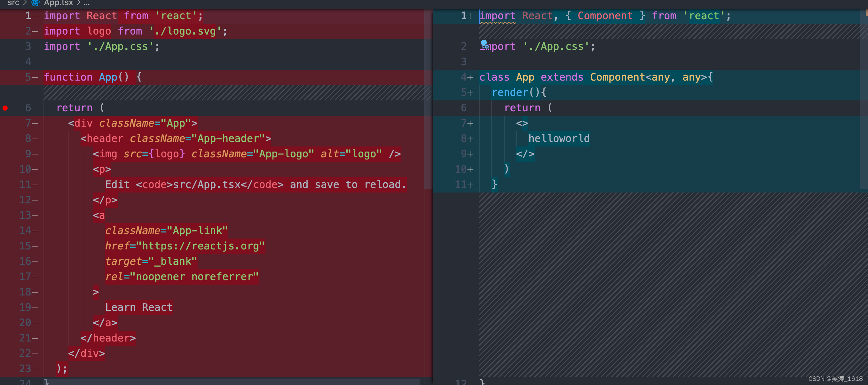Viewport: 868px width, 385px height.
Task: Click chevron between src and App.tsx
Action: pos(25,3)
